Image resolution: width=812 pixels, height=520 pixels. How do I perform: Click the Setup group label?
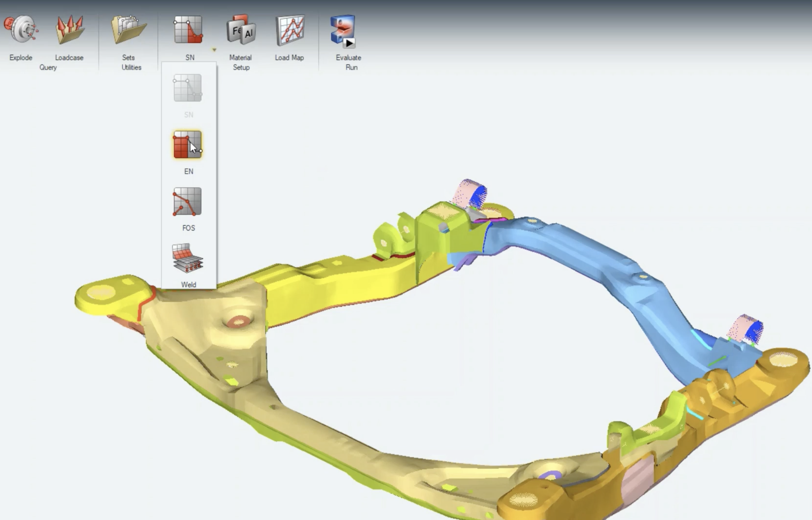[241, 67]
